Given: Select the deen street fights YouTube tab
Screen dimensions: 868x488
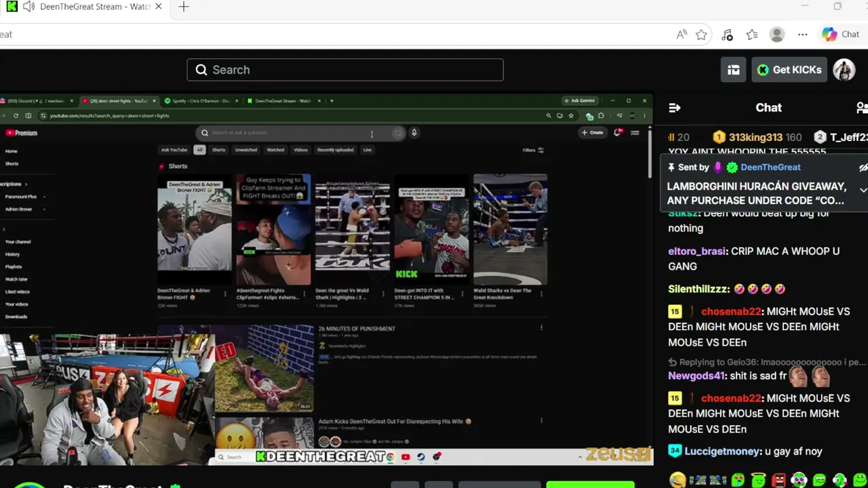Looking at the screenshot, I should [x=119, y=101].
